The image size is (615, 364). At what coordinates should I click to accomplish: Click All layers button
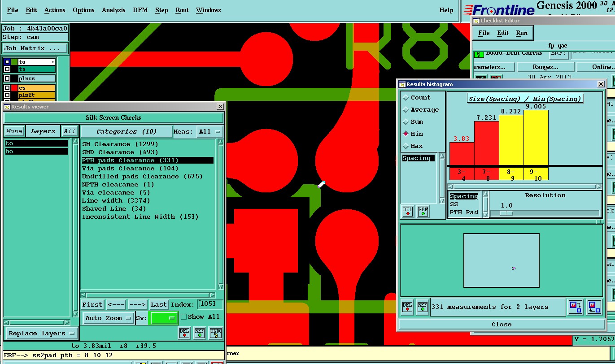pos(70,131)
